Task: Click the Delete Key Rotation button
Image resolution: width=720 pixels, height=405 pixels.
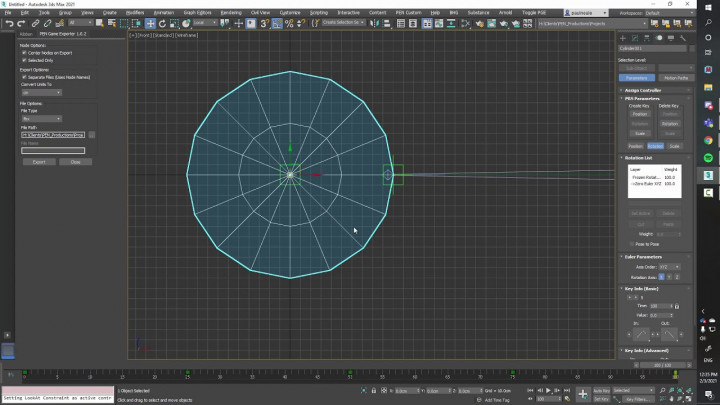Action: click(x=669, y=124)
